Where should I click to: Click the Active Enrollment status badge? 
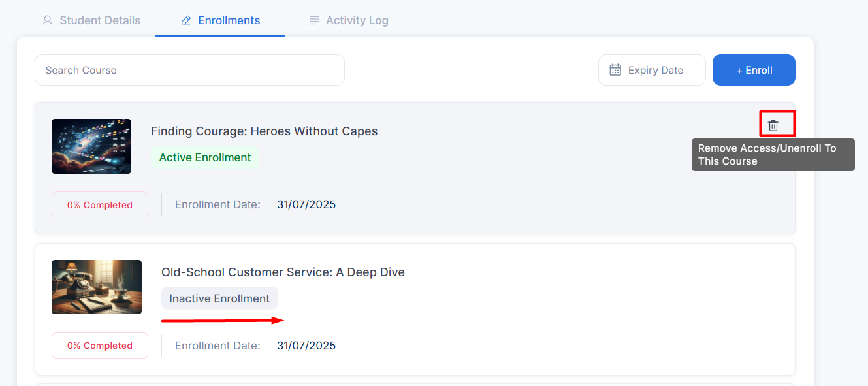pyautogui.click(x=205, y=157)
